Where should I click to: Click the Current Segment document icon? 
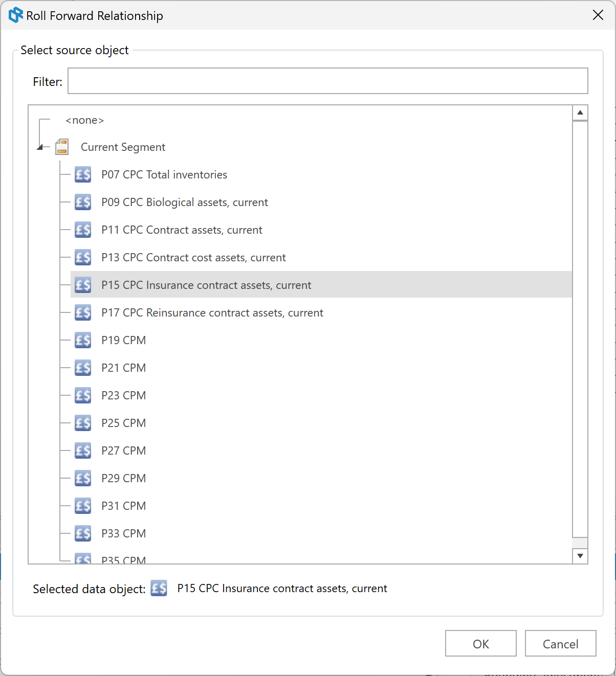[62, 147]
